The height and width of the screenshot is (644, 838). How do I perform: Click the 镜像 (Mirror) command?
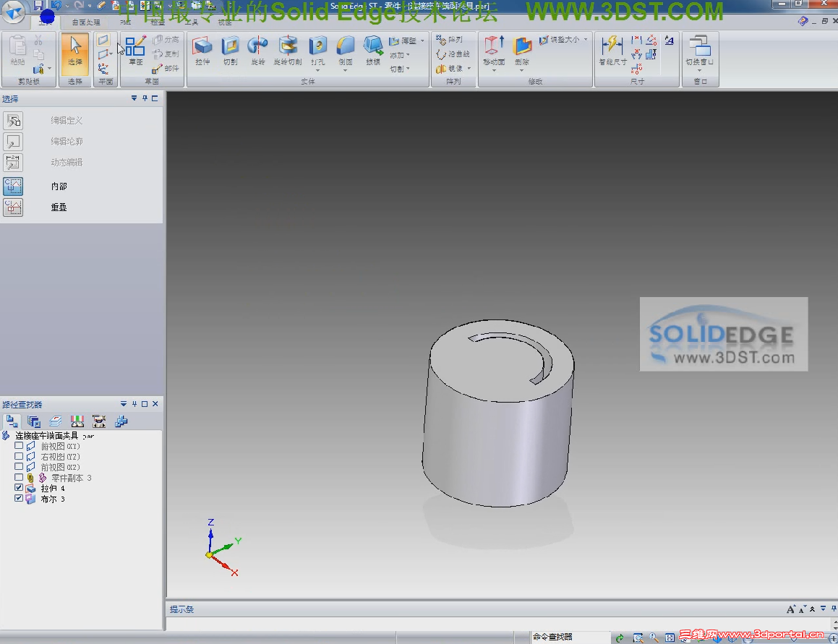[x=450, y=69]
